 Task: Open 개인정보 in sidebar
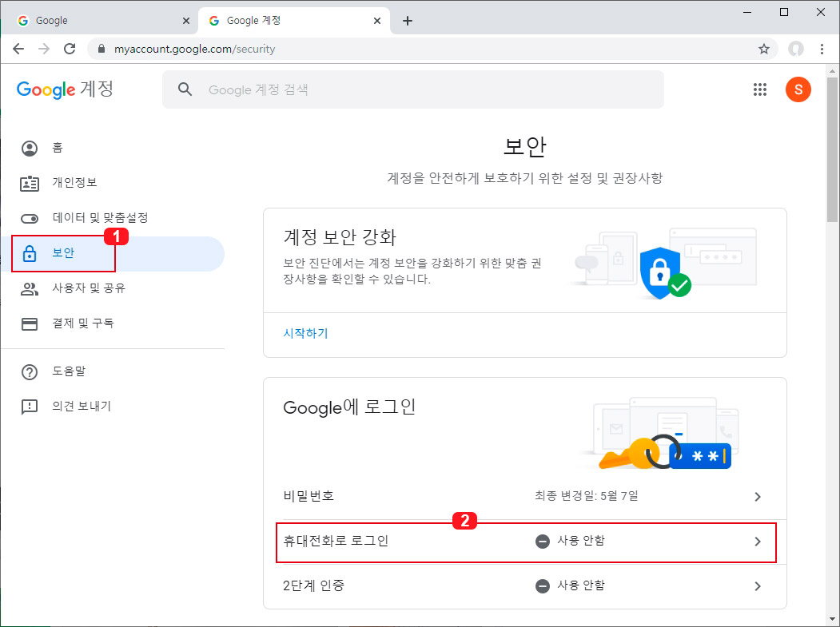113,183
